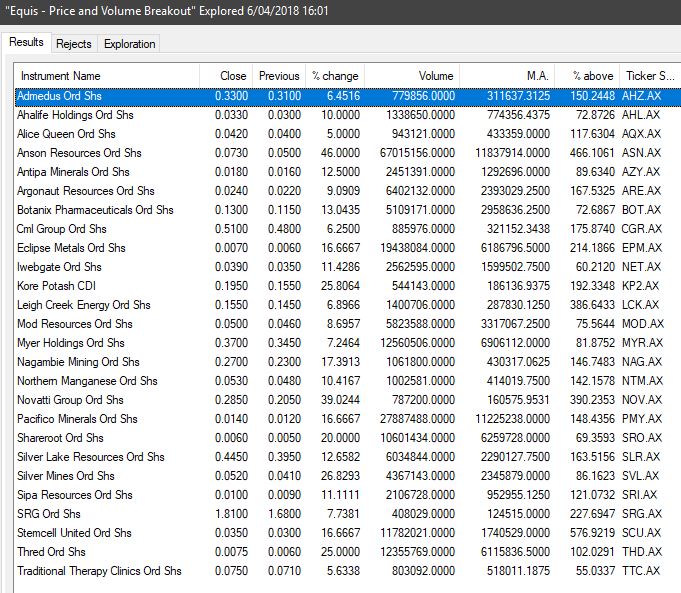681x593 pixels.
Task: Click close price 0.5100
Action: pyautogui.click(x=231, y=229)
